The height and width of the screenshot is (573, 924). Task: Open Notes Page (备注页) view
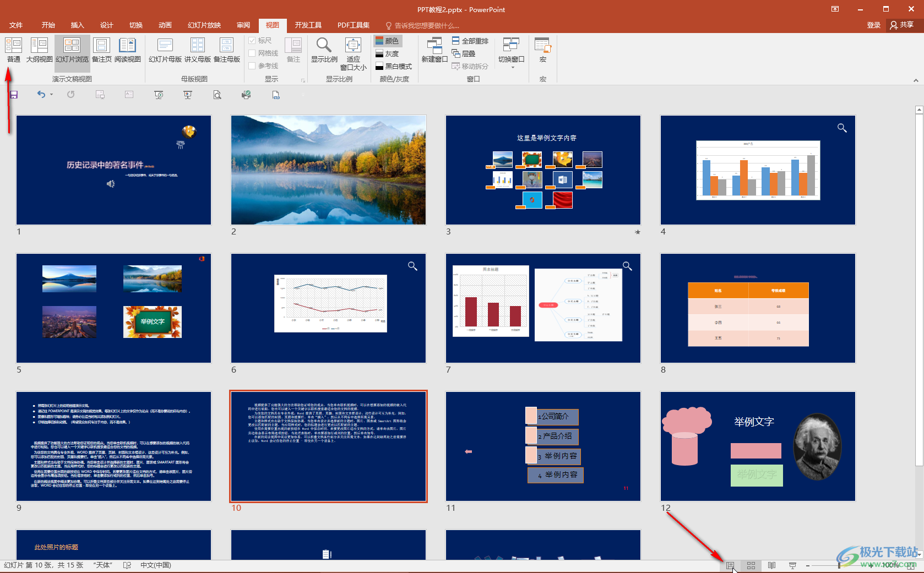(x=101, y=50)
